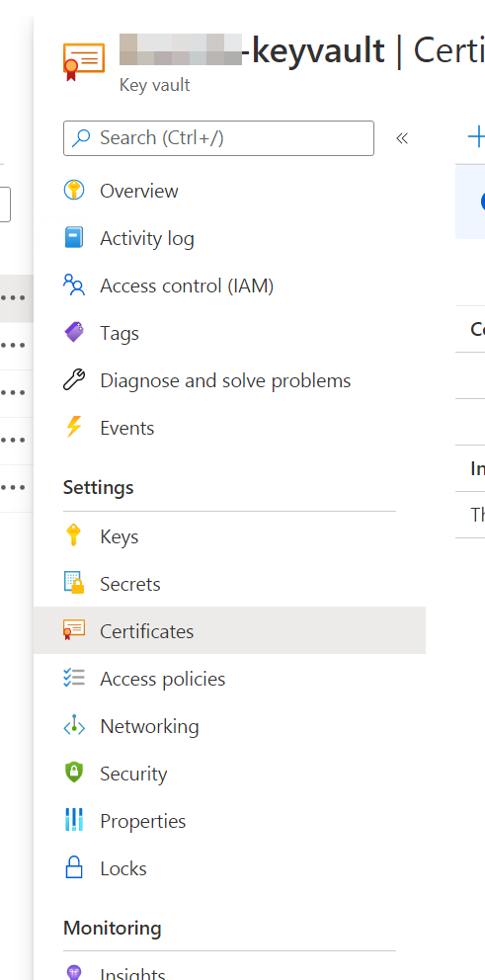Click the green Security shield icon

coord(74,774)
